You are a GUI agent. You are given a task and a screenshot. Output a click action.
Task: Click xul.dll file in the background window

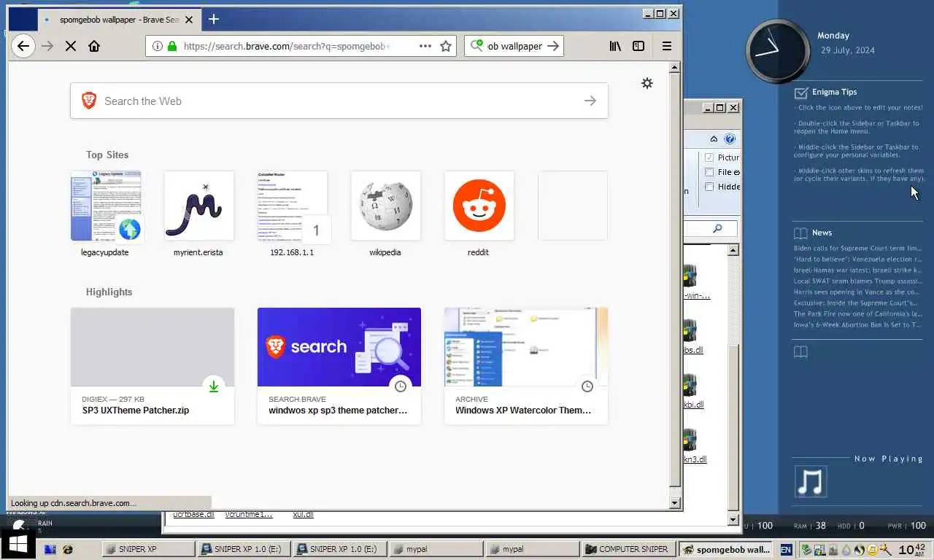point(303,514)
